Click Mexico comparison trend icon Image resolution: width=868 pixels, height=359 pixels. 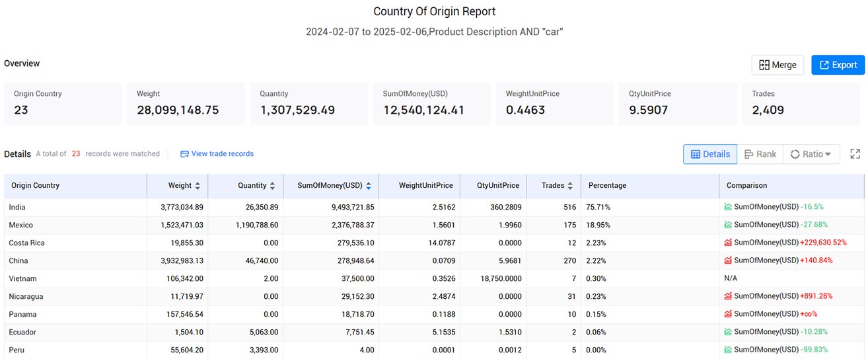tap(728, 225)
